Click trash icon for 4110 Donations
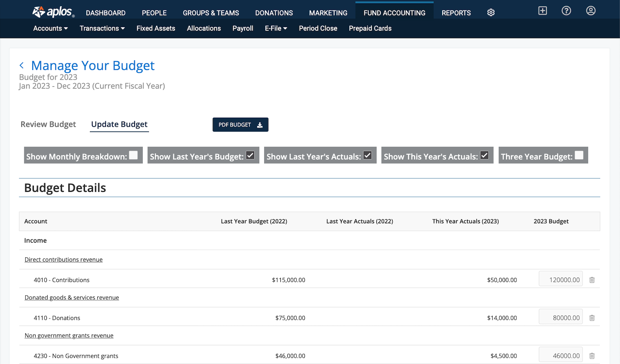The height and width of the screenshot is (364, 620). point(592,318)
